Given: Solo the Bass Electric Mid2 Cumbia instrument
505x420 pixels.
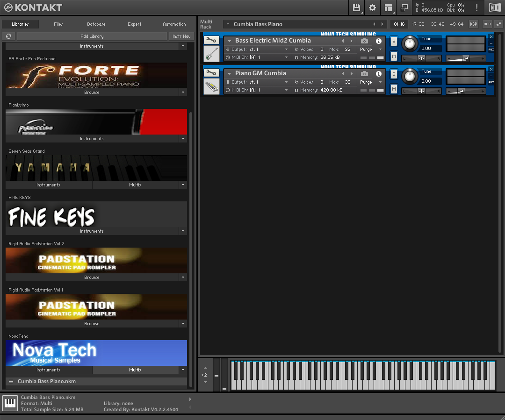Looking at the screenshot, I should coord(394,41).
